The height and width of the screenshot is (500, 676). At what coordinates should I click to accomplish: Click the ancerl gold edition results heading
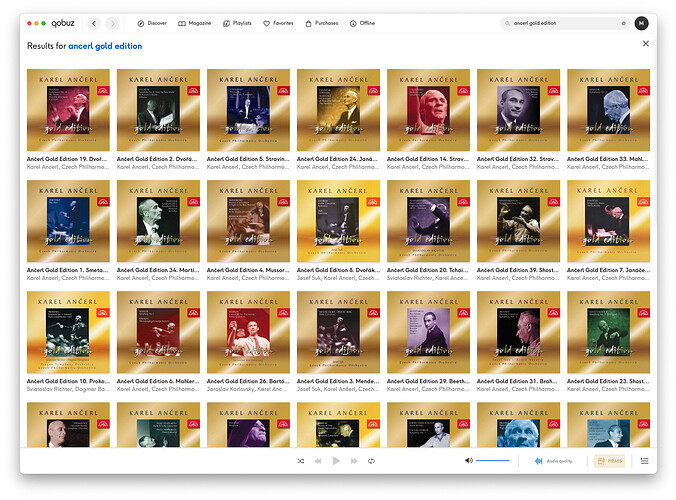point(105,46)
